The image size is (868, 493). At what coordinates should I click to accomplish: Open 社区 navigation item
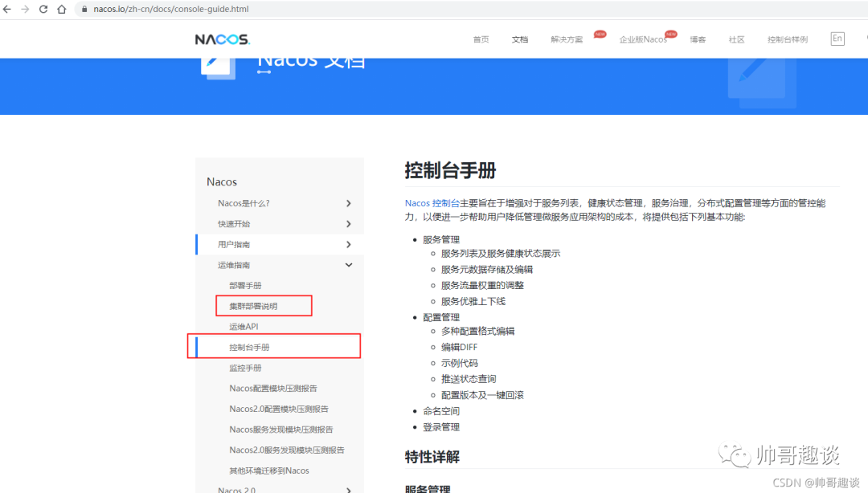[x=737, y=39]
